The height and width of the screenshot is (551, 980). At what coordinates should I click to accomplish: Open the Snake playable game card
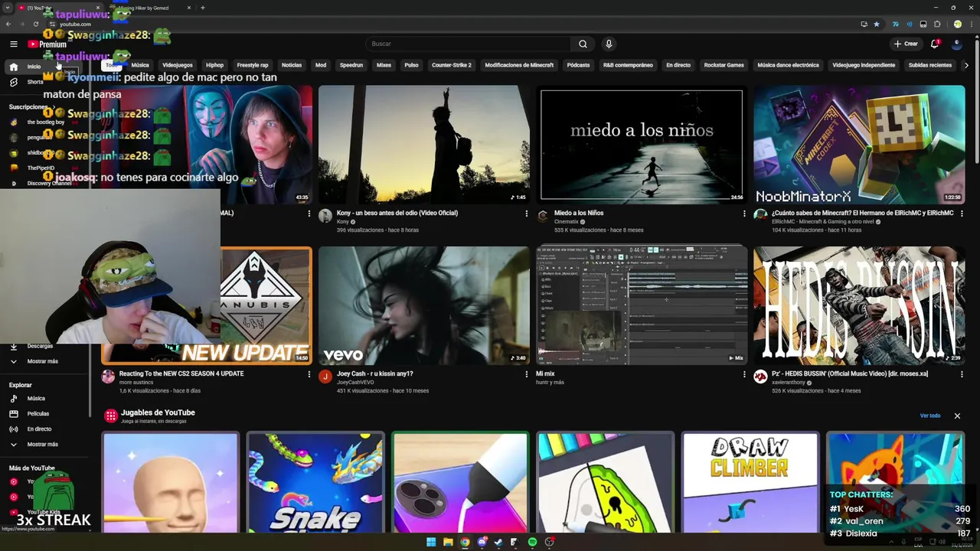pos(315,483)
